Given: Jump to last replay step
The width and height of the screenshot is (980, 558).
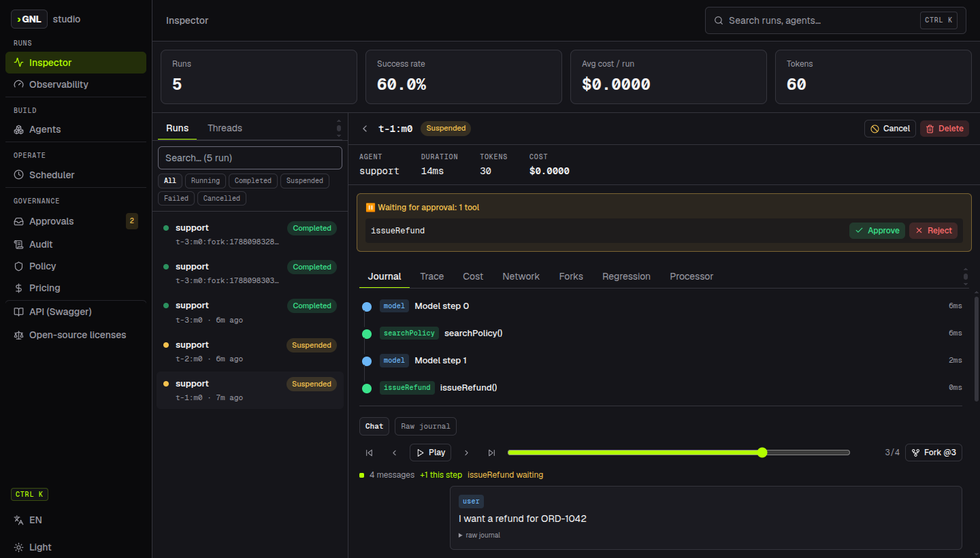Looking at the screenshot, I should coord(491,453).
